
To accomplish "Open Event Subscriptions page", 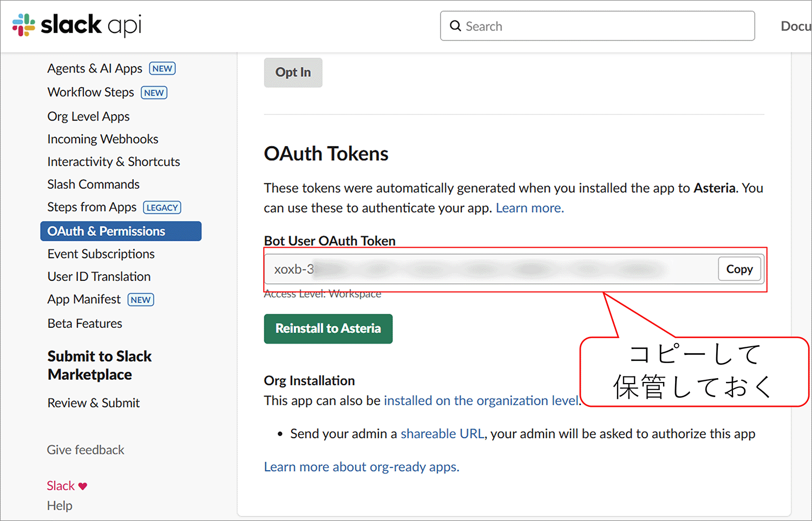I will (101, 254).
